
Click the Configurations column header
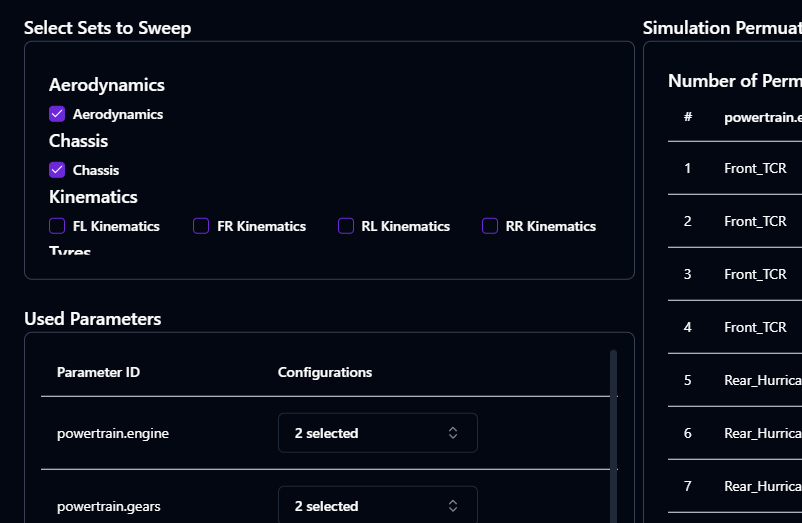coord(325,372)
